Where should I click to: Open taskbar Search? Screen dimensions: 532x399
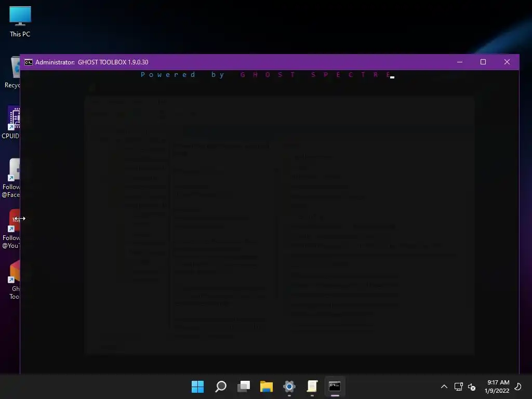[220, 387]
